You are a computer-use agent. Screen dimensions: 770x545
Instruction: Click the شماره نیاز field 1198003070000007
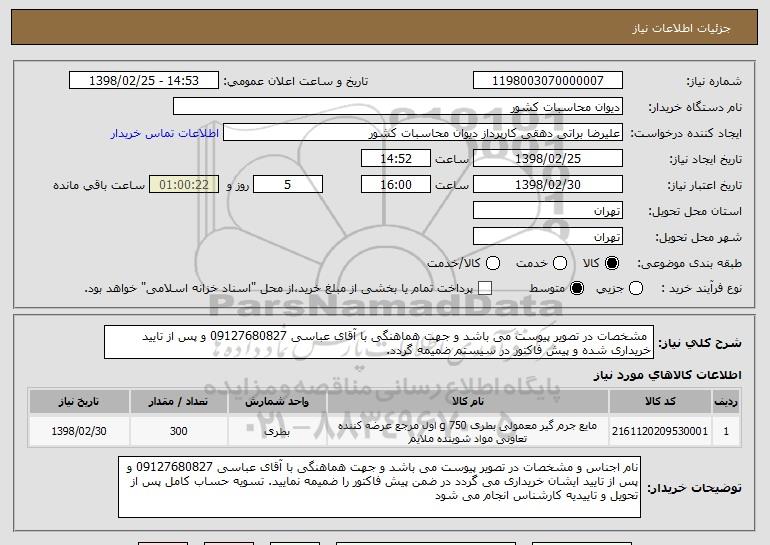pos(548,81)
